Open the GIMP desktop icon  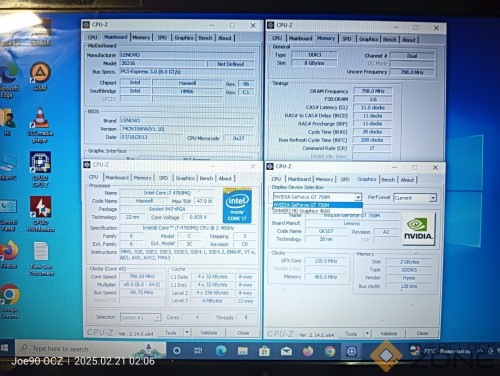pyautogui.click(x=40, y=76)
